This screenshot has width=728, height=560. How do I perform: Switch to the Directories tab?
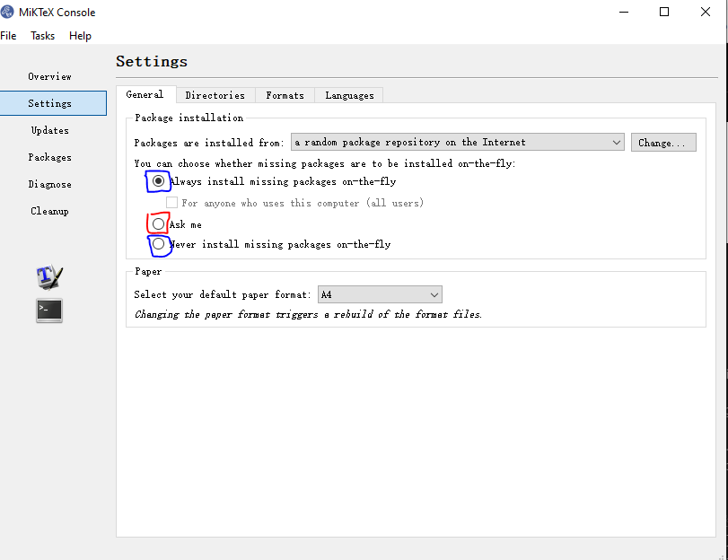(215, 95)
